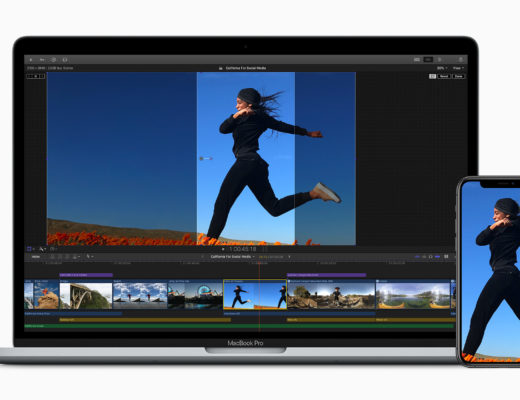Toggle video skimming in the timeline
This screenshot has width=520, height=400.
[417, 257]
